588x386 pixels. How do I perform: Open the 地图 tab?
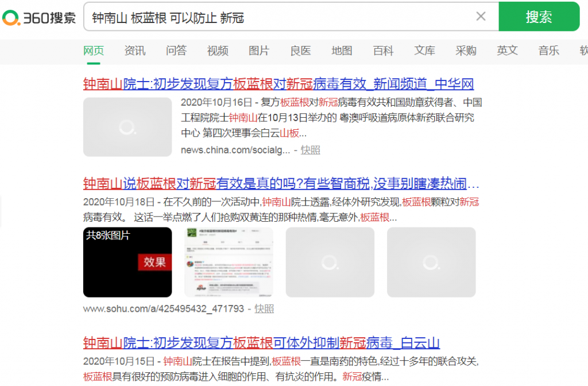342,51
